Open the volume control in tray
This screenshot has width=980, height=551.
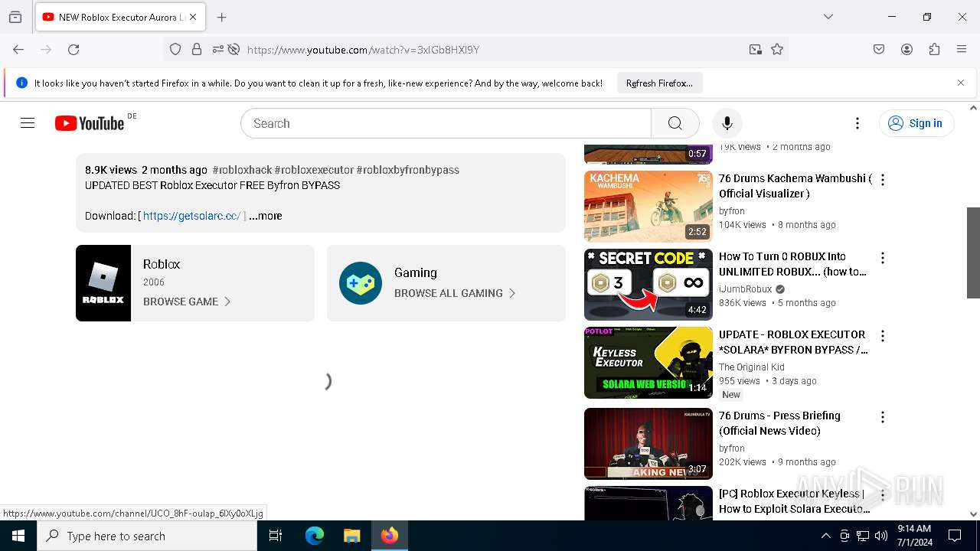click(x=881, y=536)
